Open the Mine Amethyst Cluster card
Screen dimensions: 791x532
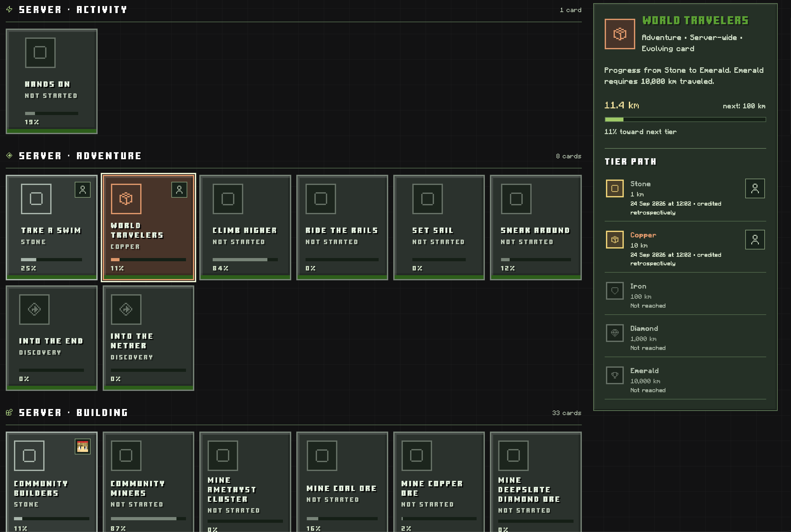pos(245,482)
